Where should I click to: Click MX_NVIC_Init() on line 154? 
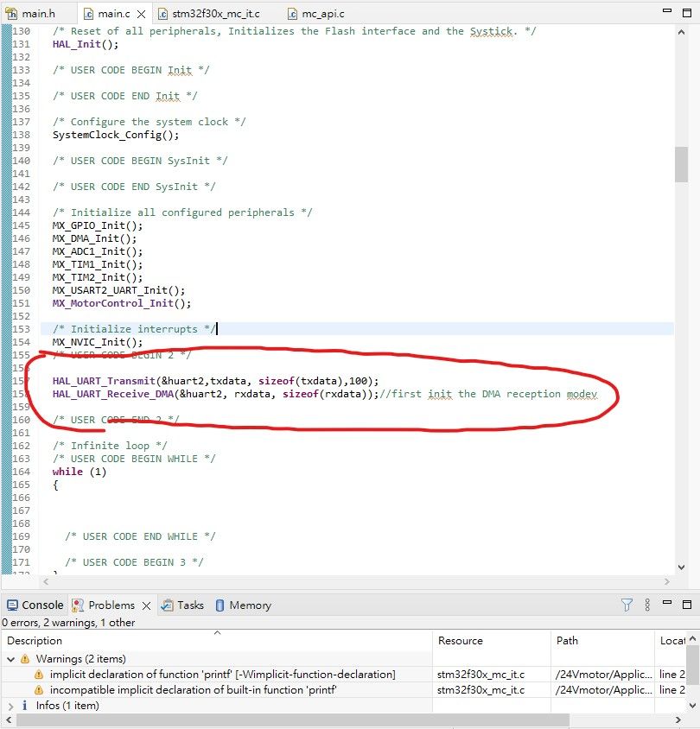[97, 342]
